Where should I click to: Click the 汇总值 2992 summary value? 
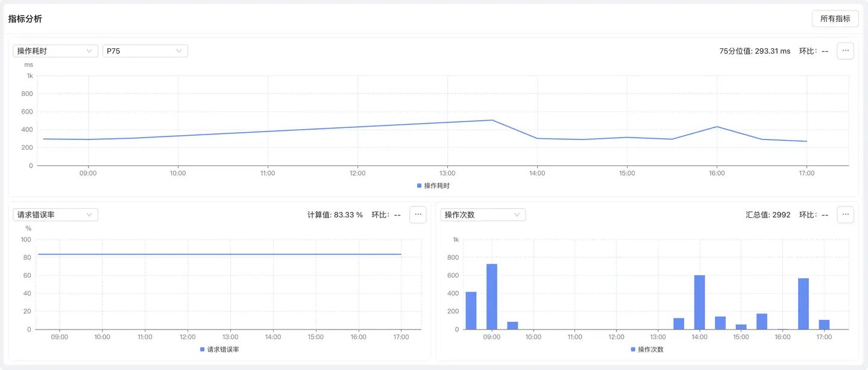(768, 215)
